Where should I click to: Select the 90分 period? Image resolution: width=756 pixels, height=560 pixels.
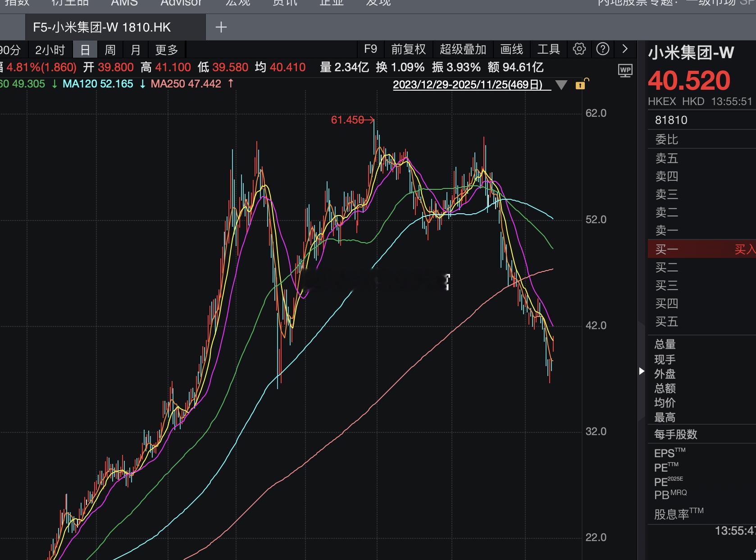pyautogui.click(x=10, y=50)
